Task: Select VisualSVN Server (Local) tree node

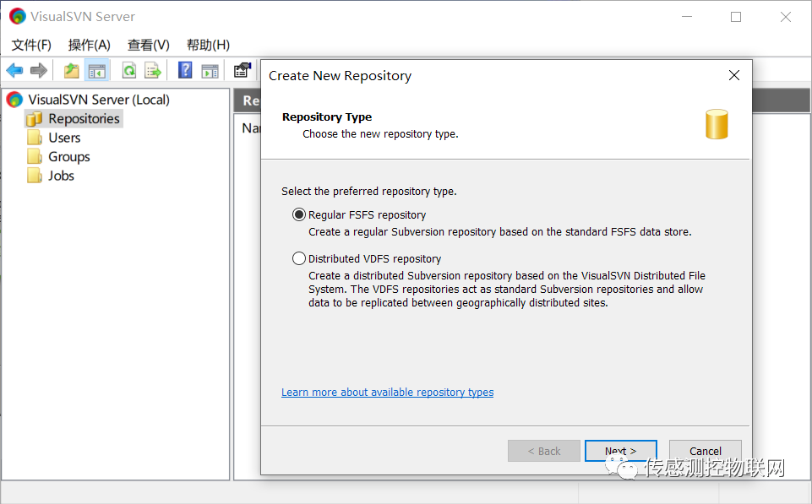Action: coord(98,100)
